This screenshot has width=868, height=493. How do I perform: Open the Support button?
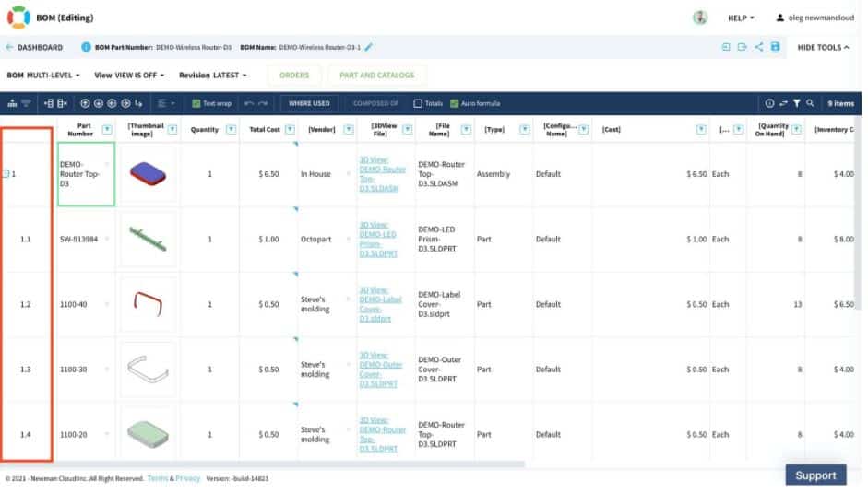tap(815, 475)
